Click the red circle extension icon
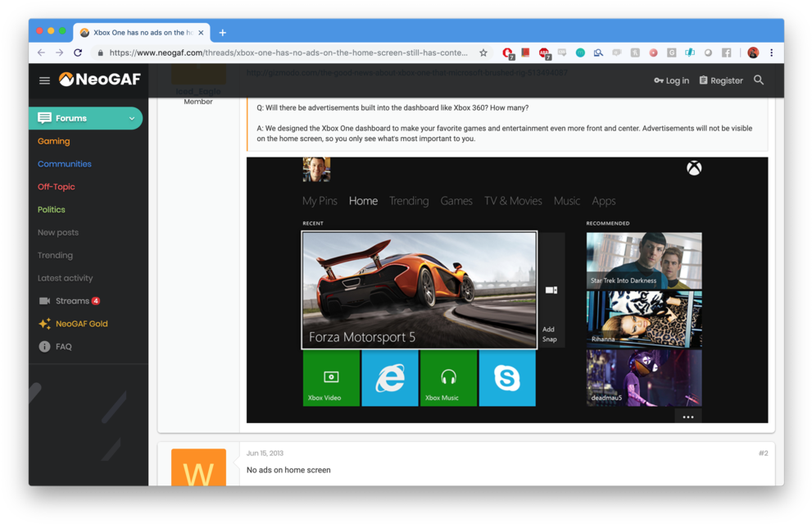 click(x=654, y=52)
